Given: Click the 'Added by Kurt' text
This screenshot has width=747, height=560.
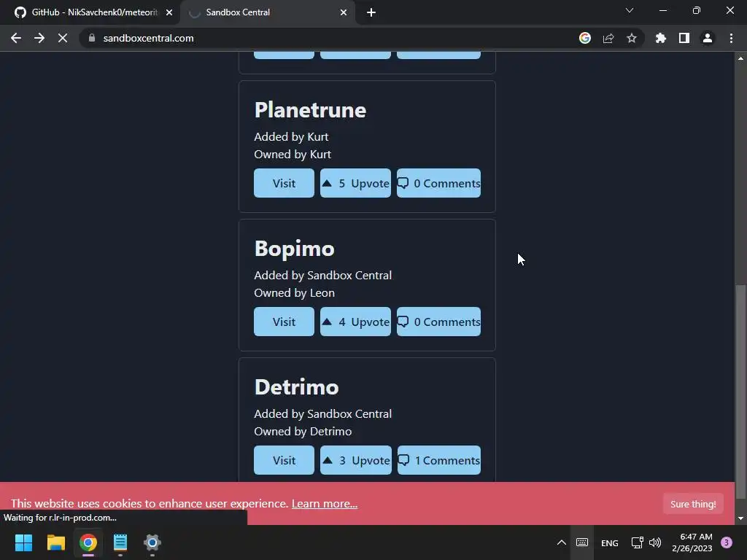Looking at the screenshot, I should click(x=291, y=136).
